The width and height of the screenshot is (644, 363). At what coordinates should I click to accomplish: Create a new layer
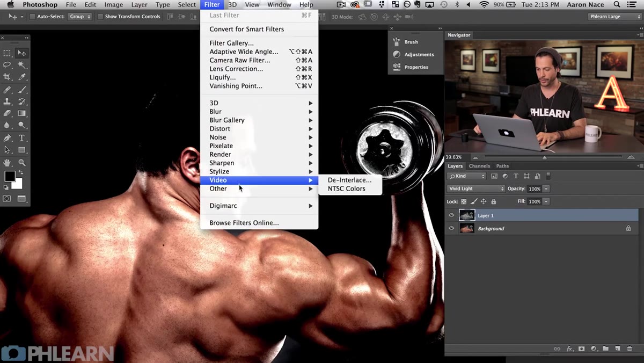(x=618, y=349)
